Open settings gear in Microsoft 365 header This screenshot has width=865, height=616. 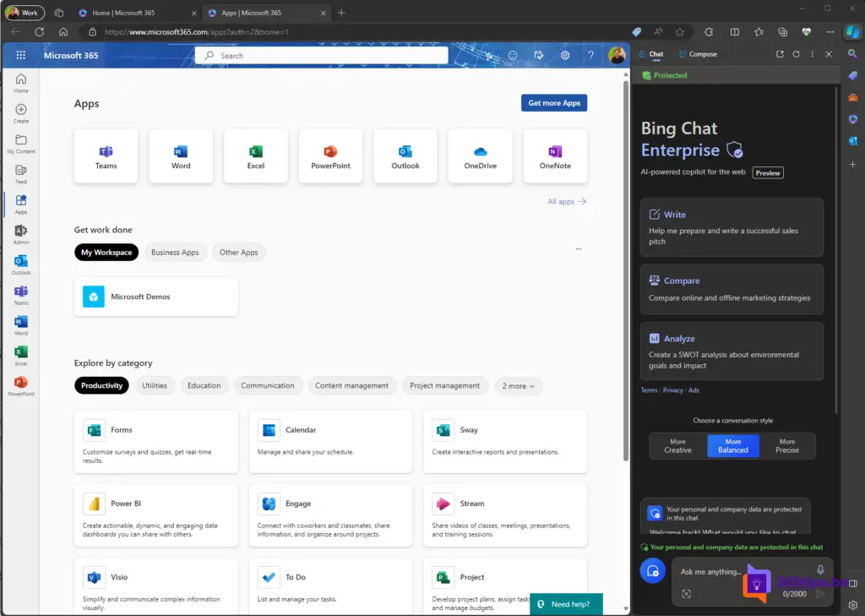click(x=565, y=56)
